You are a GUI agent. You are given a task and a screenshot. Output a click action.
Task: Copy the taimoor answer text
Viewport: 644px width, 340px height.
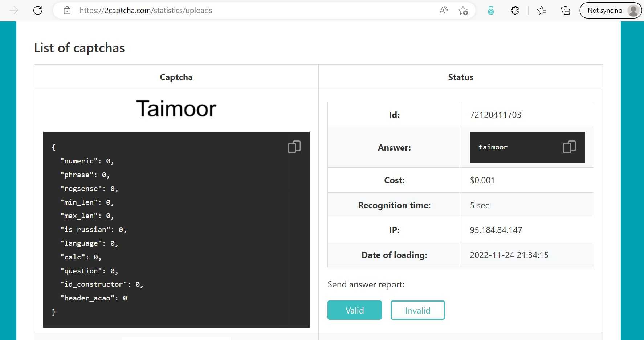click(569, 147)
